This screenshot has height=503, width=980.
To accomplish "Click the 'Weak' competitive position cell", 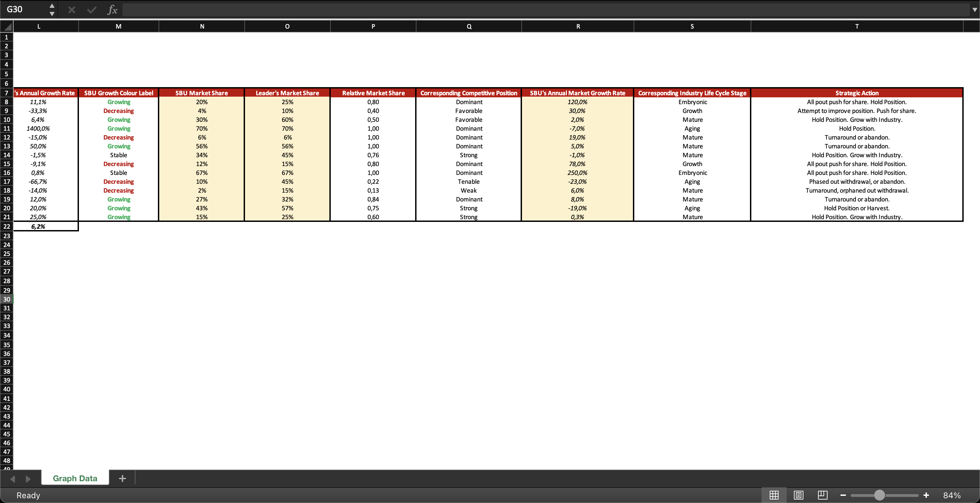I will click(469, 190).
